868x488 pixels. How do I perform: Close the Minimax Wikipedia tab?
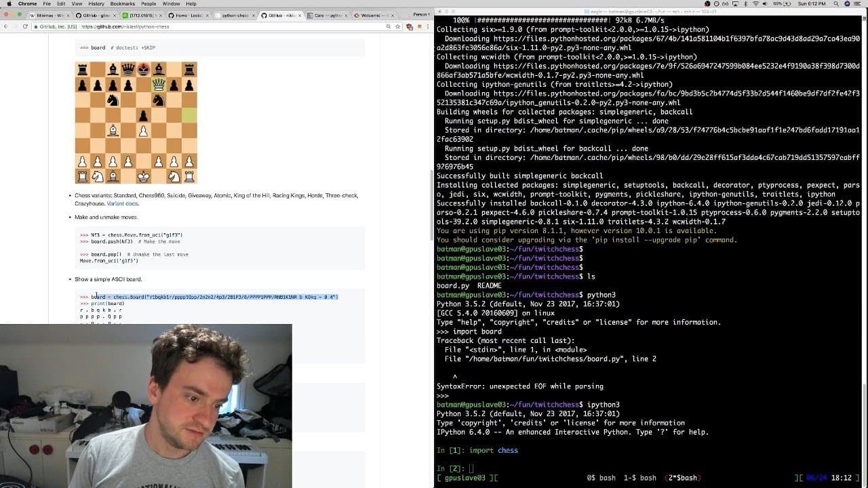[x=68, y=15]
